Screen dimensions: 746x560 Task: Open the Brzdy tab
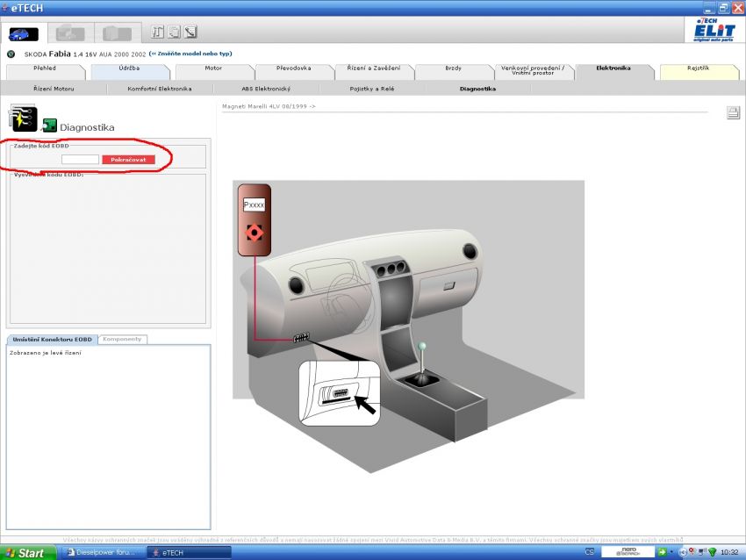pos(454,71)
